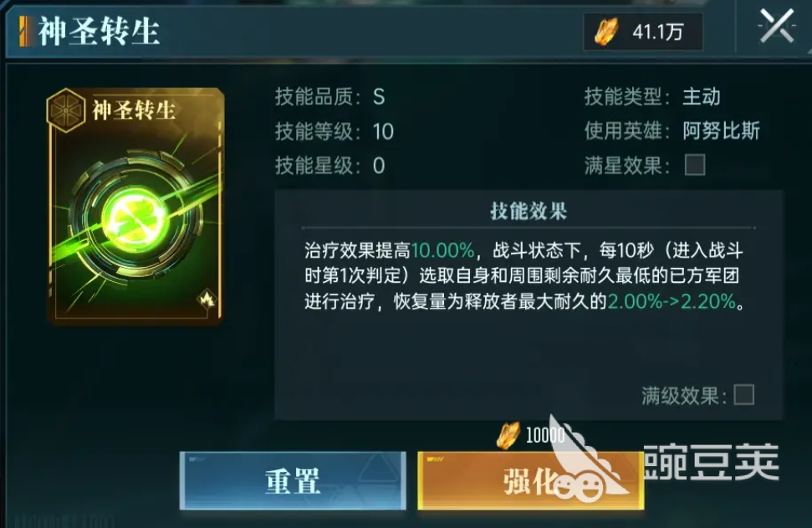812x528 pixels.
Task: Click the 10000 upgrade cost label
Action: point(545,435)
